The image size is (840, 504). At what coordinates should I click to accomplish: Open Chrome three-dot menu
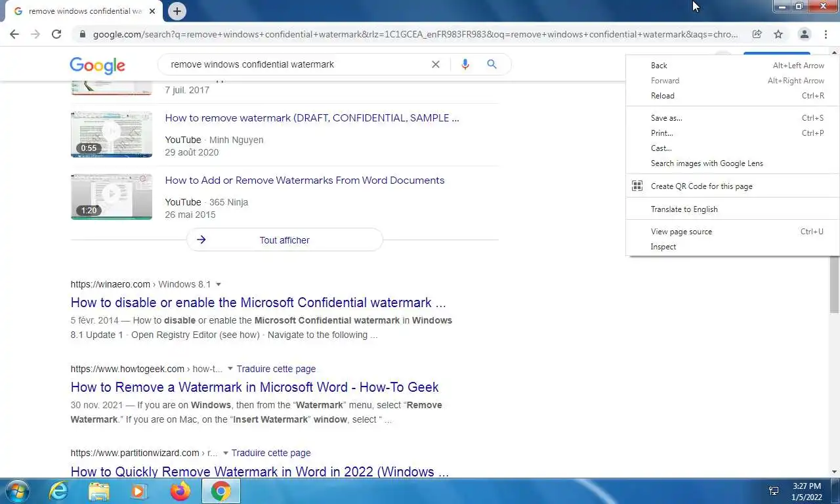click(826, 34)
